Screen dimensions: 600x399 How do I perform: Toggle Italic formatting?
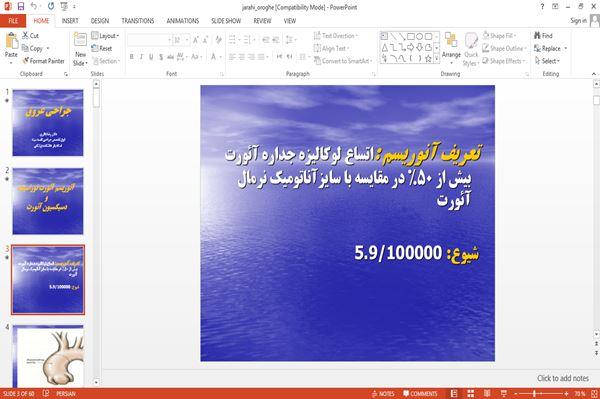[141, 57]
